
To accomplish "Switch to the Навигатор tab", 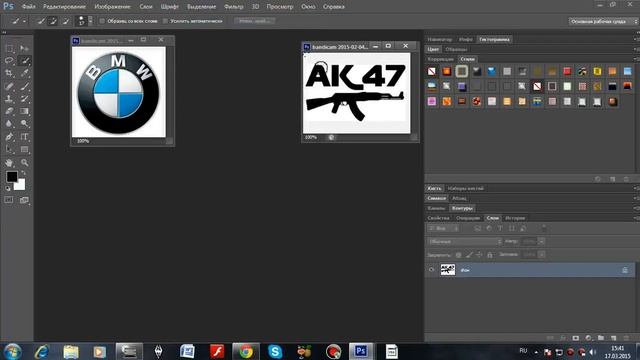I will (440, 40).
